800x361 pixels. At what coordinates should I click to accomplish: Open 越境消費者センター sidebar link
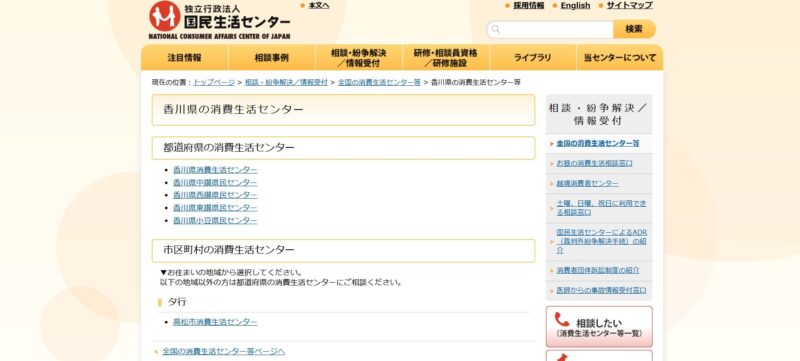[x=587, y=184]
